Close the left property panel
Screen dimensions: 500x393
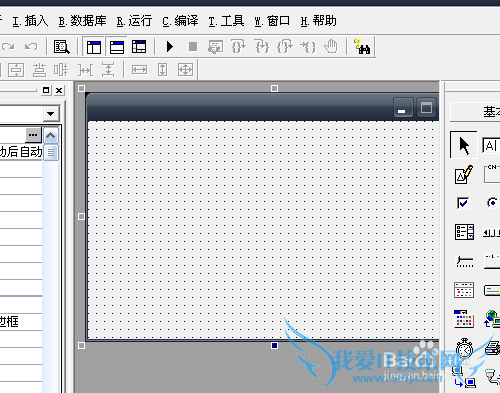(59, 90)
